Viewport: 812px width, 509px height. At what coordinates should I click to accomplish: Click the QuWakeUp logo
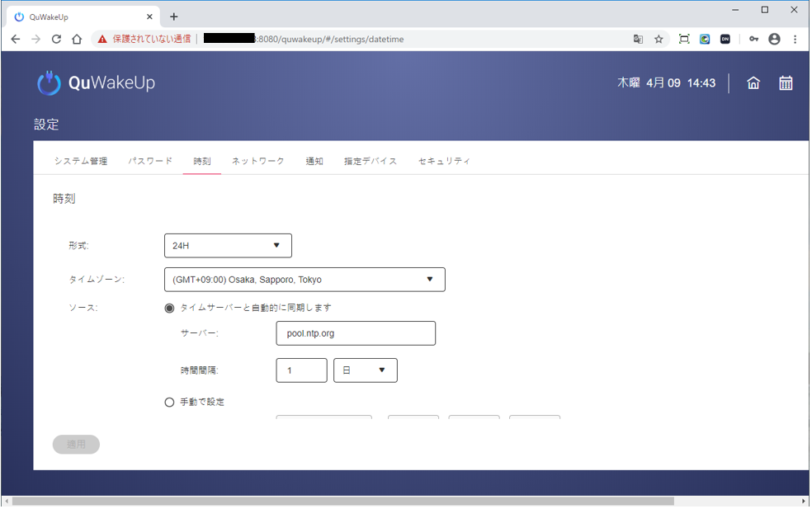point(96,83)
